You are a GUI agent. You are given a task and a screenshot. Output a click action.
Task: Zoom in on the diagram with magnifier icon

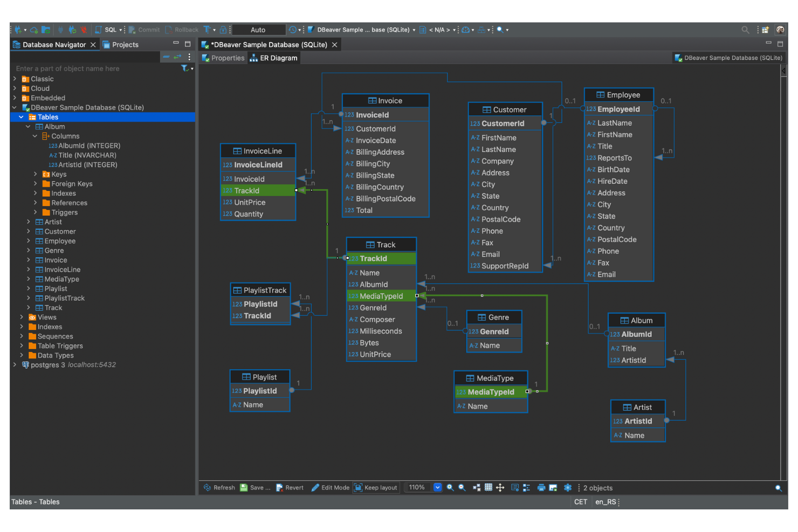(451, 487)
